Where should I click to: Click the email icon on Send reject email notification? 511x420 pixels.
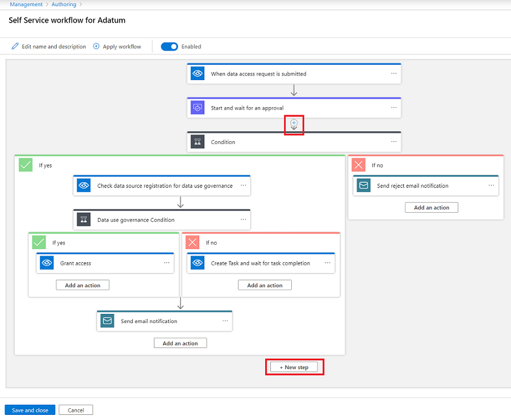point(363,185)
